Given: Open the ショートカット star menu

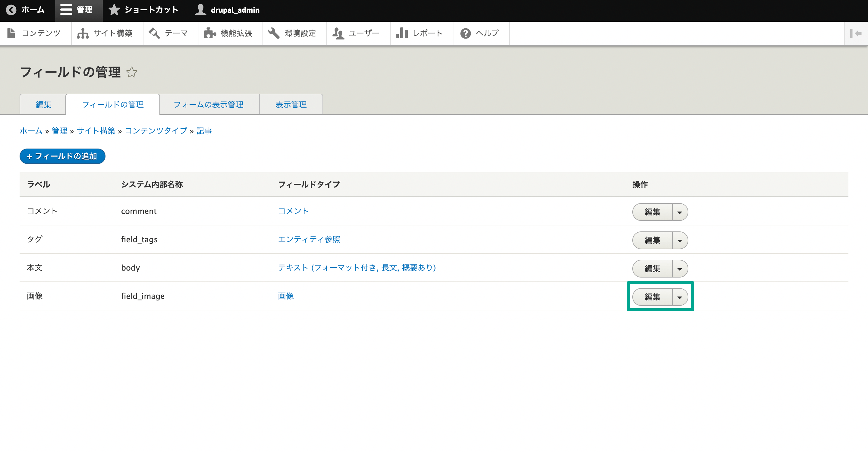Looking at the screenshot, I should 143,10.
